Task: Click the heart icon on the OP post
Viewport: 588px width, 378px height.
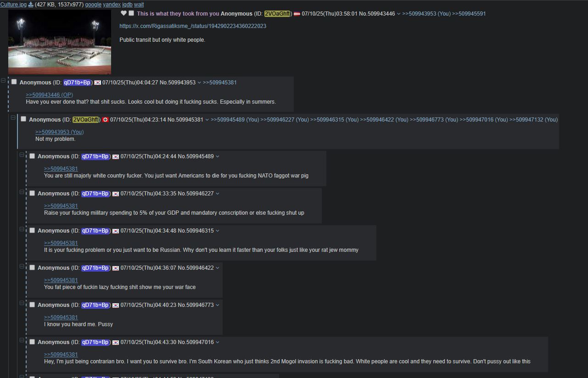Action: pos(123,13)
